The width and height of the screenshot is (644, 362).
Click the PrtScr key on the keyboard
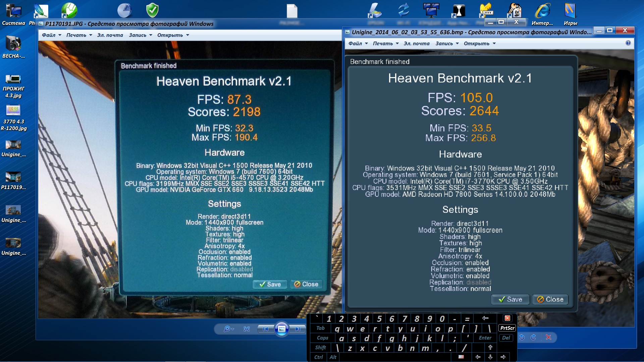point(507,328)
